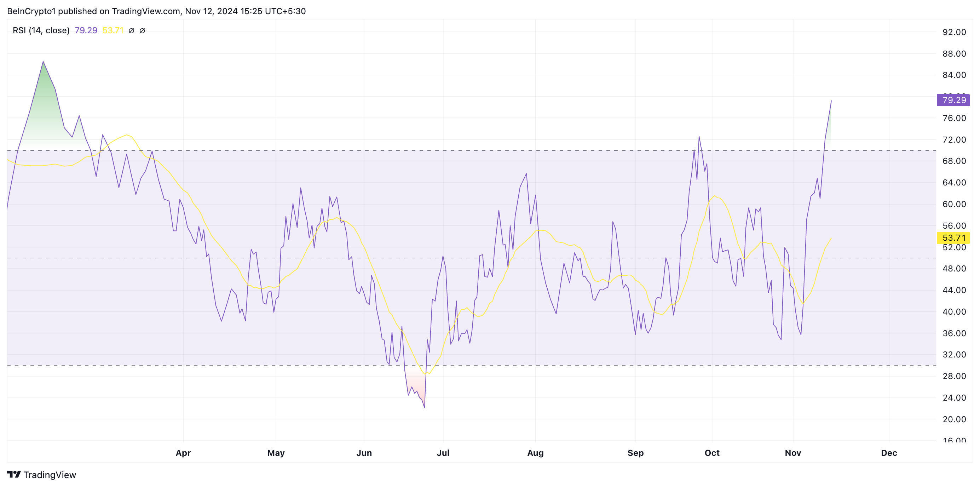
Task: Select the Oct label on time axis
Action: [712, 453]
